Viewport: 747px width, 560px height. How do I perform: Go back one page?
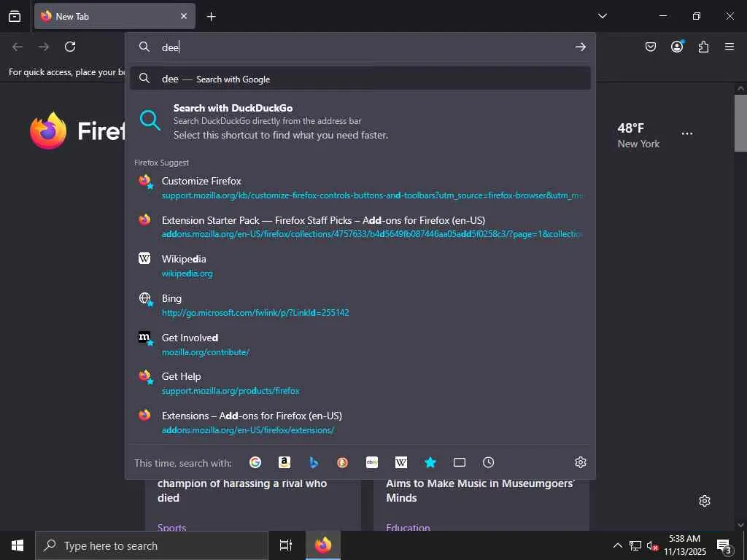[18, 47]
